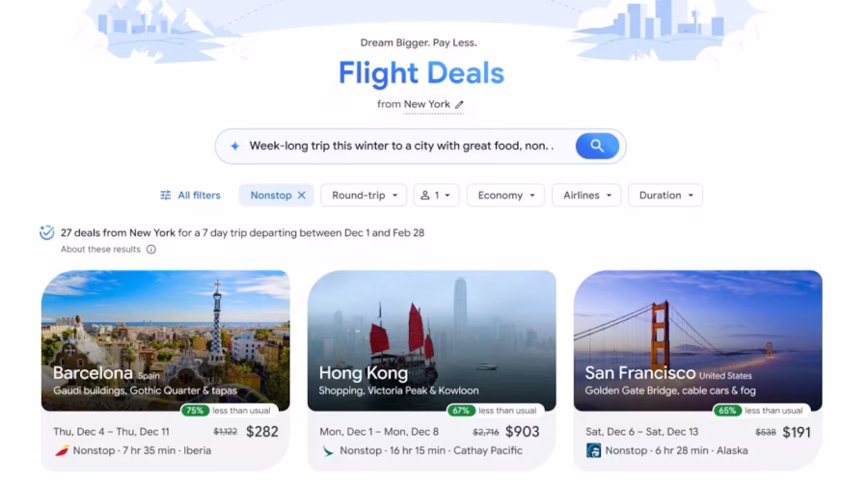Open the Barcelona deal photo
Image resolution: width=868 pixels, height=482 pixels.
[x=166, y=340]
